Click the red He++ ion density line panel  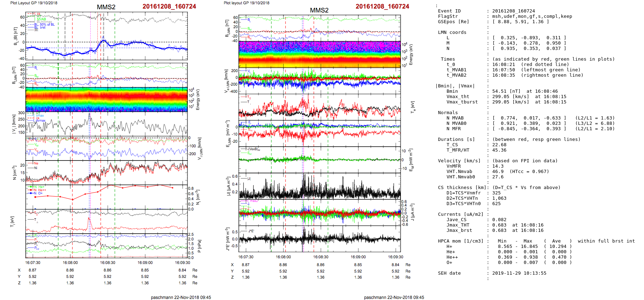click(x=106, y=197)
